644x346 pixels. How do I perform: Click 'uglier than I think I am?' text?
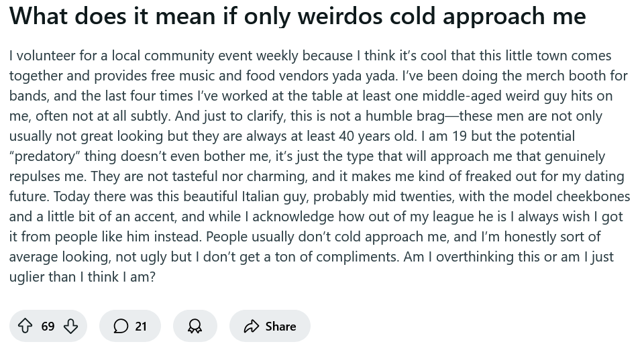(82, 277)
